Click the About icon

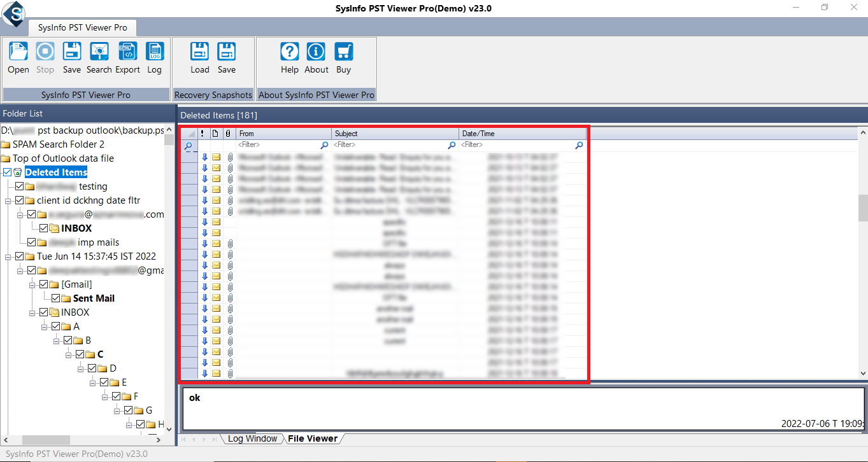point(317,52)
